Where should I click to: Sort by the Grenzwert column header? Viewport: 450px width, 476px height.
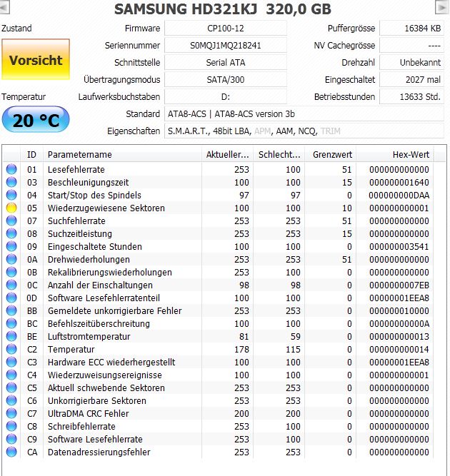pyautogui.click(x=331, y=155)
